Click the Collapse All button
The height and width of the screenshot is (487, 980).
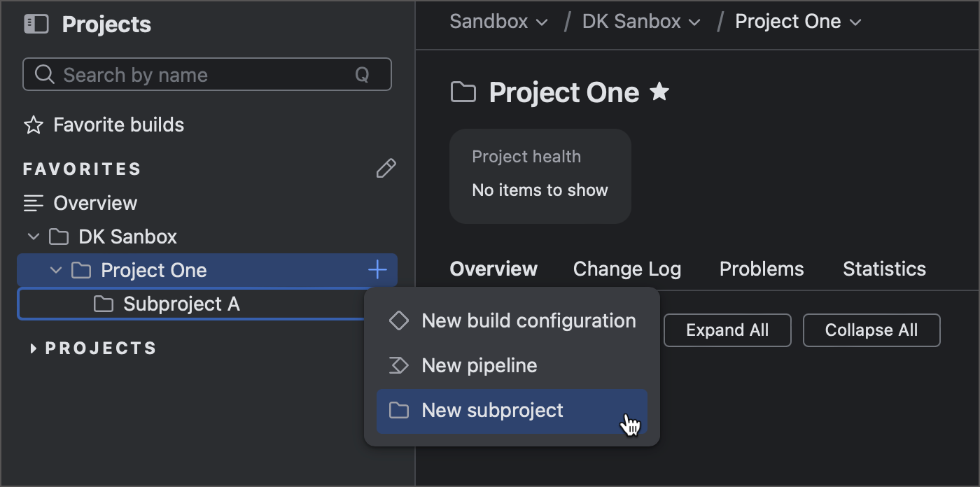point(871,330)
